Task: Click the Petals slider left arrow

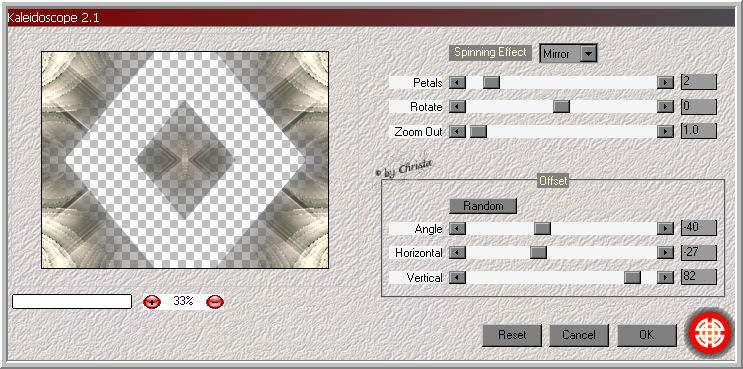Action: (x=457, y=82)
